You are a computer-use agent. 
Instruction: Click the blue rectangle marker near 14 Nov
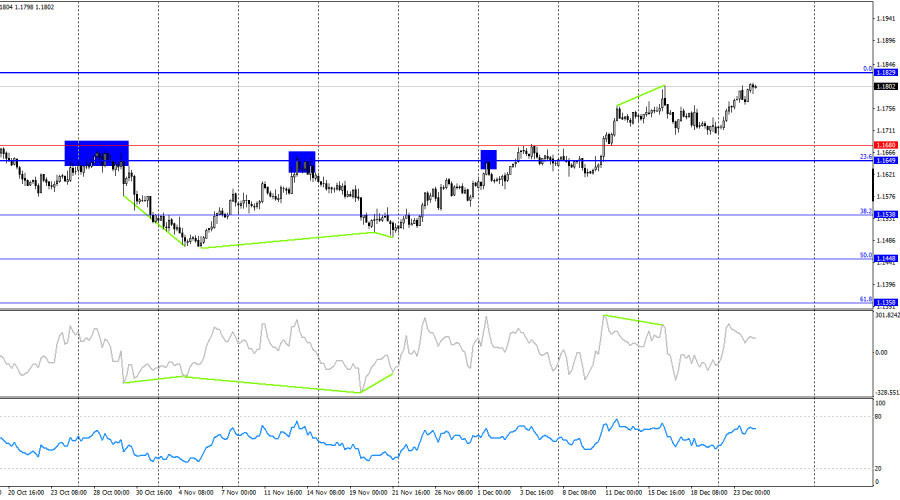(302, 161)
